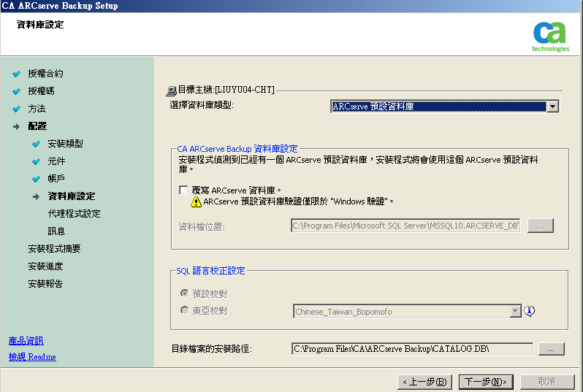The height and width of the screenshot is (392, 583).
Task: Click the 資料檔位置 path field
Action: click(405, 226)
